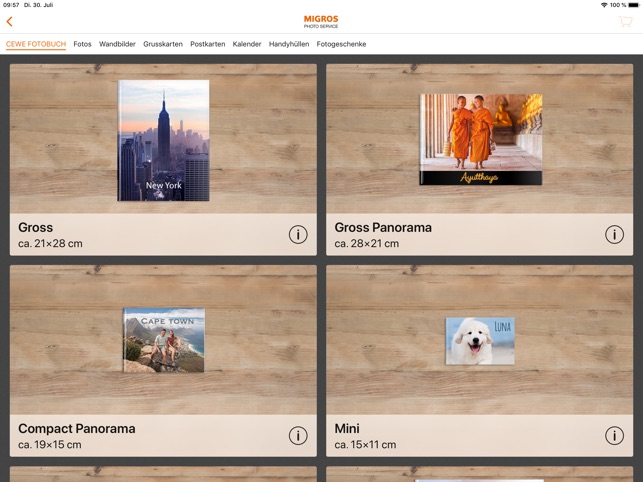
Task: Pick the Cape Town book cover
Action: tap(164, 340)
